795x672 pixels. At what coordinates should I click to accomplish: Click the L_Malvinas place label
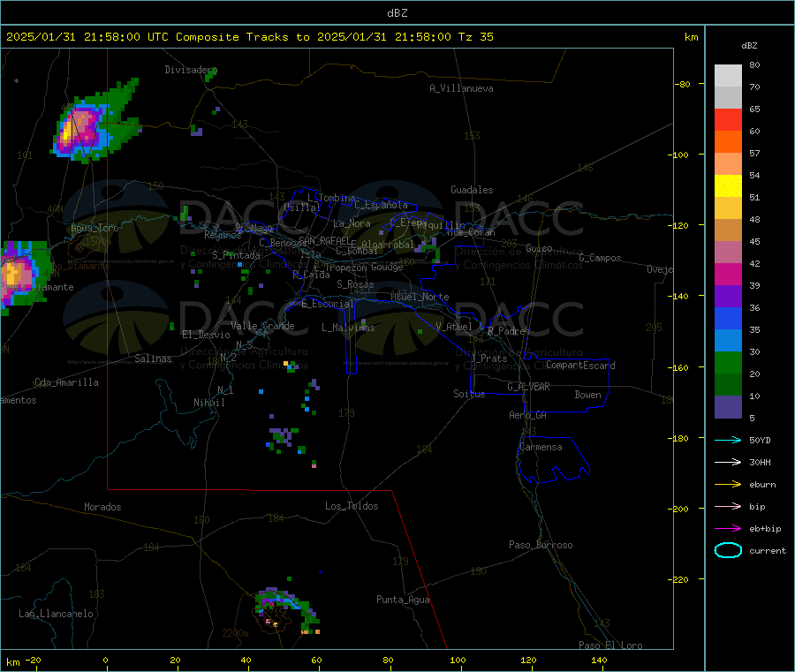[348, 328]
